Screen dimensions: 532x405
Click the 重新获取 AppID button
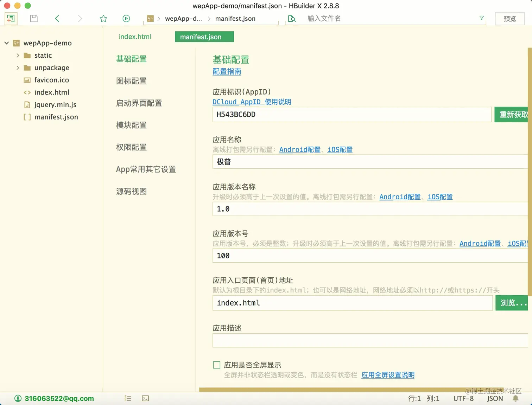coord(511,115)
